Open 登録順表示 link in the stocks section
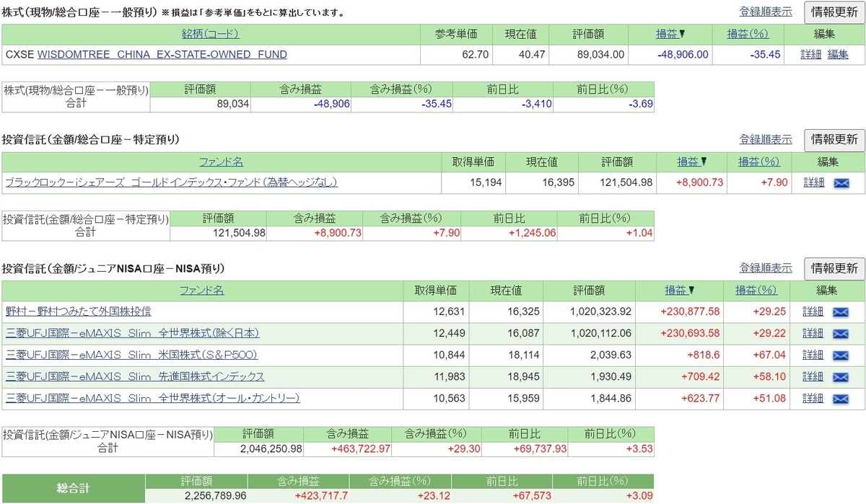This screenshot has height=504, width=866. coord(766,12)
